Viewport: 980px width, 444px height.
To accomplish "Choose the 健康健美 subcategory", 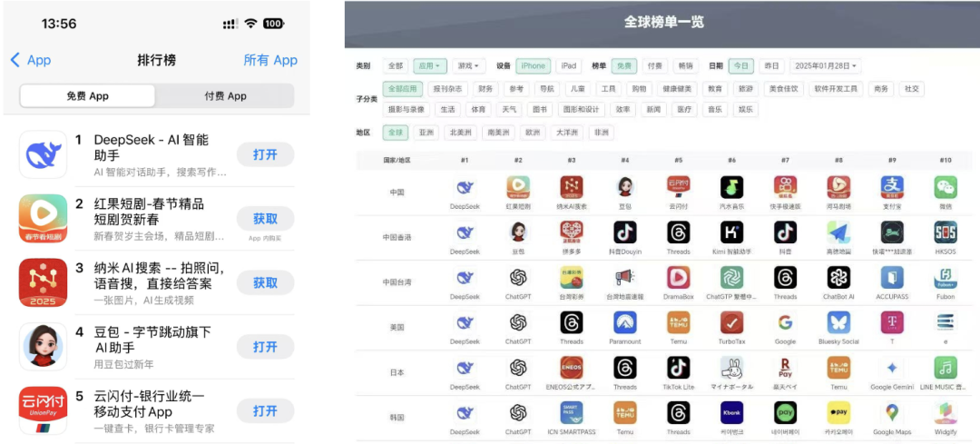I will pyautogui.click(x=676, y=89).
